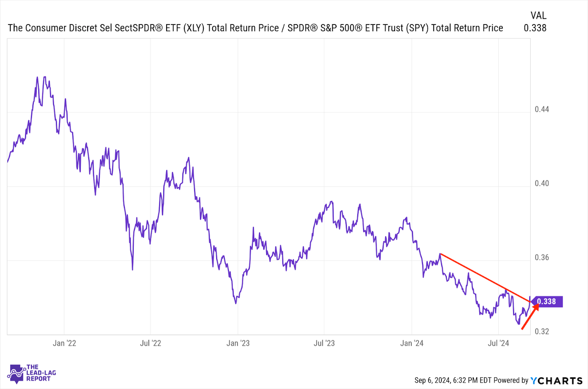Select the Jul '24 axis label
588x389 pixels.
click(x=498, y=343)
